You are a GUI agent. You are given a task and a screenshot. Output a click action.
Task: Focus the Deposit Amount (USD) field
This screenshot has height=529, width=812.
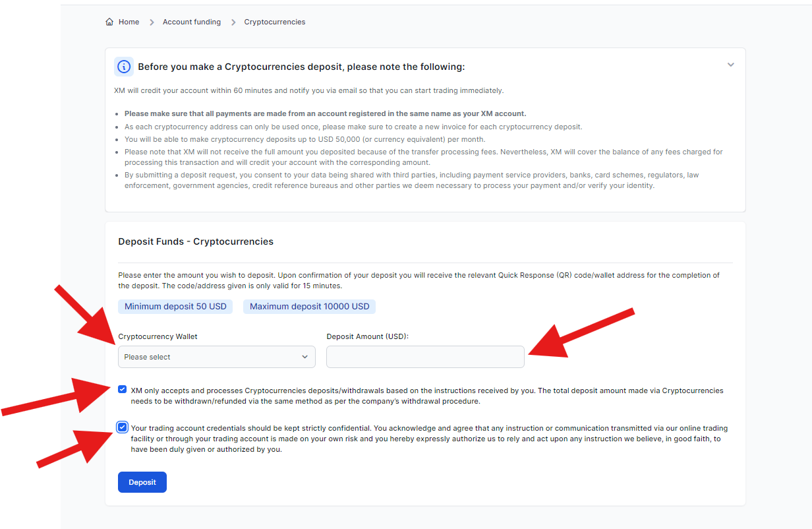pyautogui.click(x=425, y=357)
